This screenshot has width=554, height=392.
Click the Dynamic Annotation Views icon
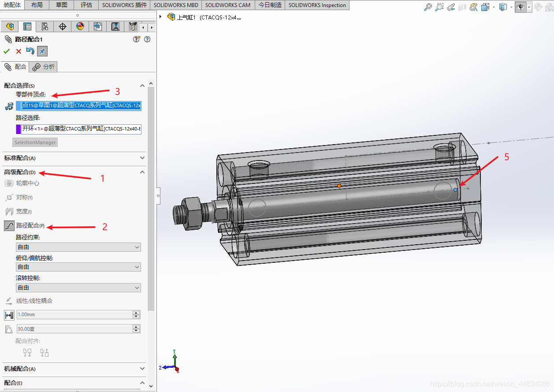click(474, 7)
